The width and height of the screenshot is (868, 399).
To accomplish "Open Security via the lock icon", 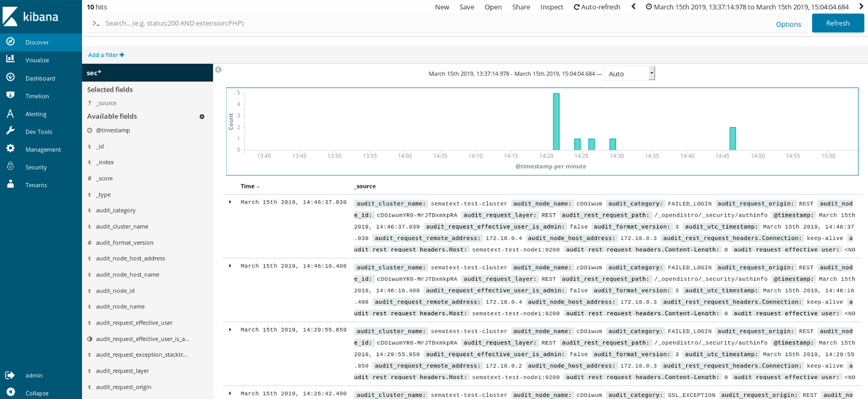I will (10, 167).
